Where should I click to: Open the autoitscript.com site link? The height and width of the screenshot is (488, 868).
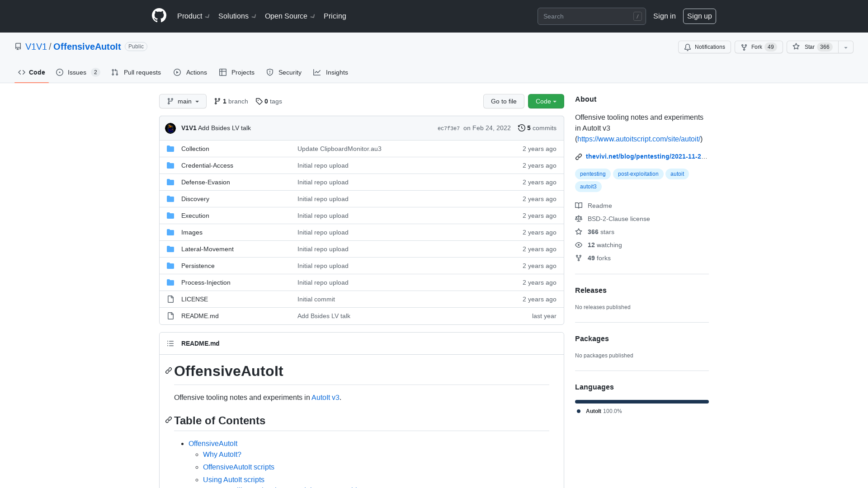tap(639, 139)
